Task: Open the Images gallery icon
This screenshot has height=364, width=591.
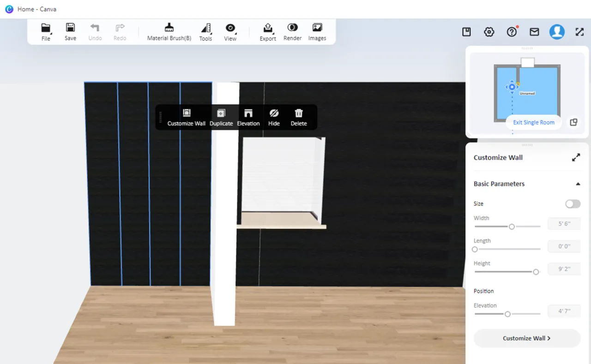Action: [x=317, y=32]
